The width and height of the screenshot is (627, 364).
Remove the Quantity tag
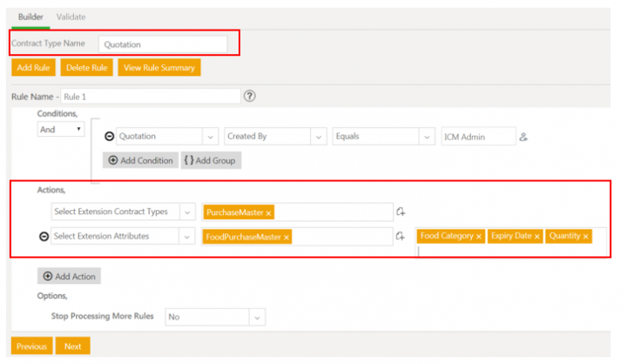tap(586, 236)
